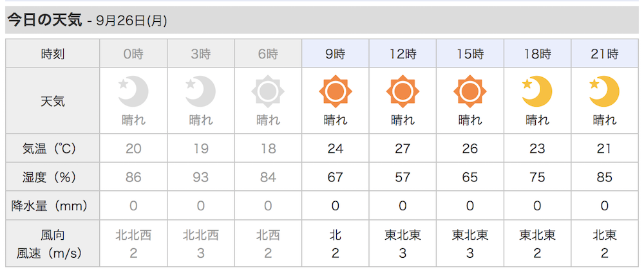644x270 pixels.
Task: Click the 湿度（%） row label
Action: click(52, 177)
